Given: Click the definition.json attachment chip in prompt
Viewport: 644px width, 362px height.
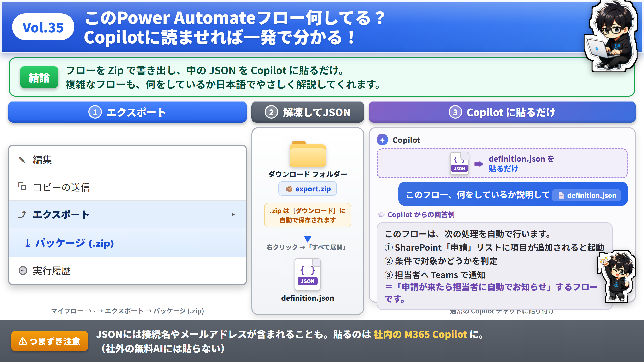Looking at the screenshot, I should coord(586,195).
